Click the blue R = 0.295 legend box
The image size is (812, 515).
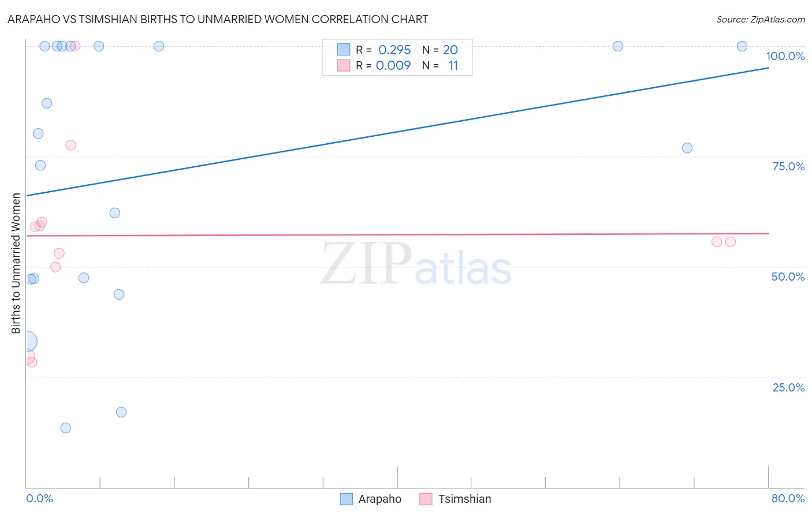[x=344, y=50]
